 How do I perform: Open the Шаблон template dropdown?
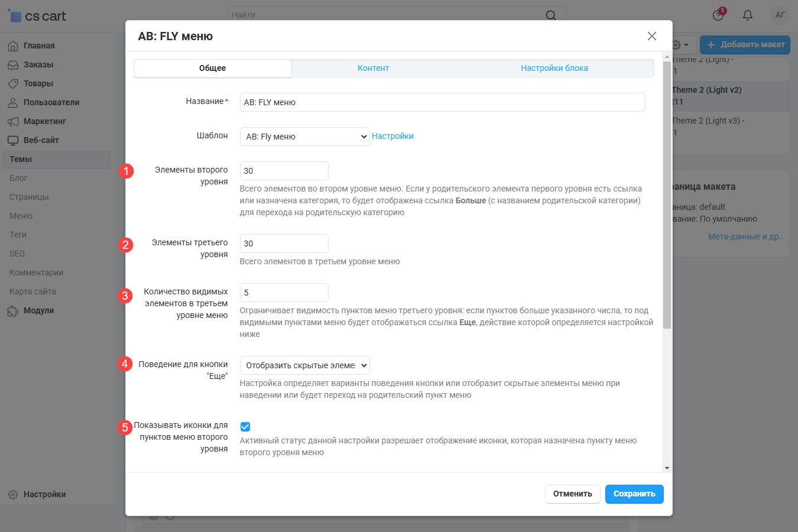[304, 137]
